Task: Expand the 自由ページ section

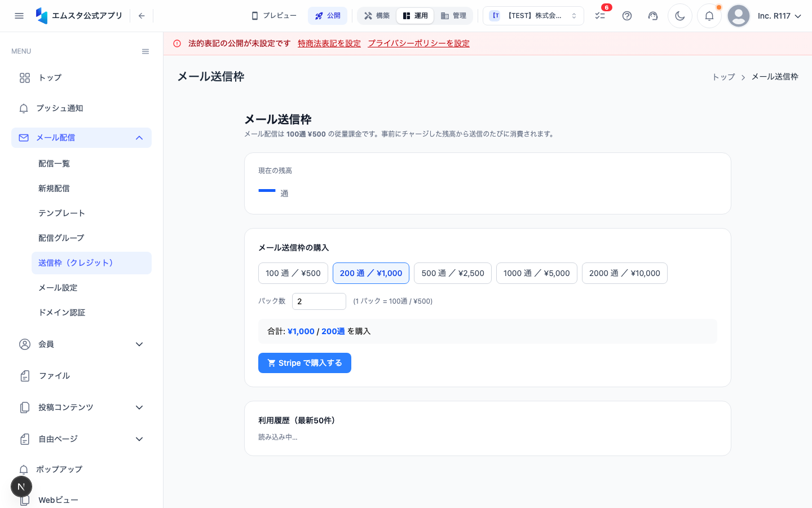Action: tap(81, 439)
